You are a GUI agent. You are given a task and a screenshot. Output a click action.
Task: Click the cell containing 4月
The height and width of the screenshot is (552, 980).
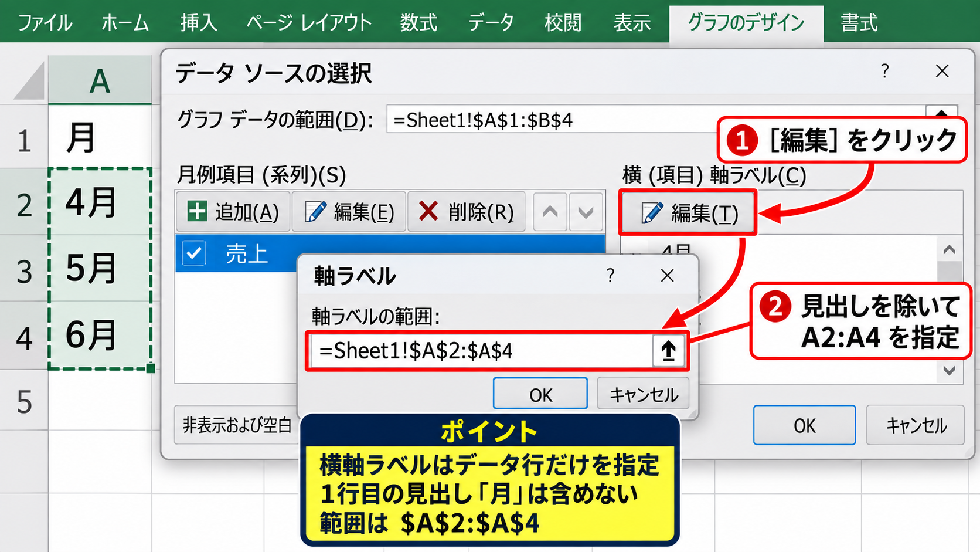(100, 202)
